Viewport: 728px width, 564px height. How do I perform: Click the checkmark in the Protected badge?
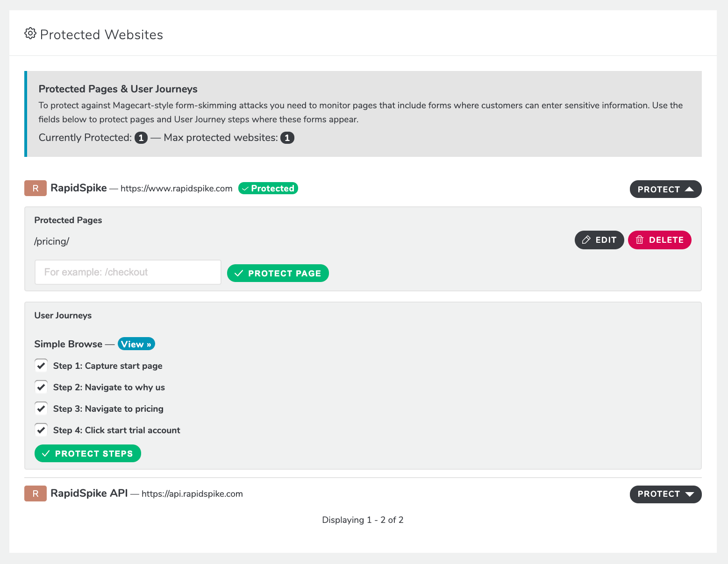pos(245,189)
